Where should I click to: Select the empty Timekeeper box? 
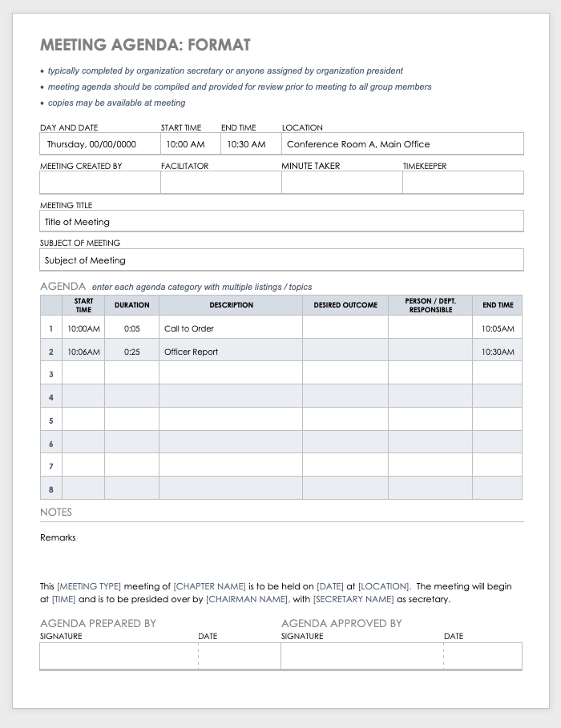pos(463,183)
